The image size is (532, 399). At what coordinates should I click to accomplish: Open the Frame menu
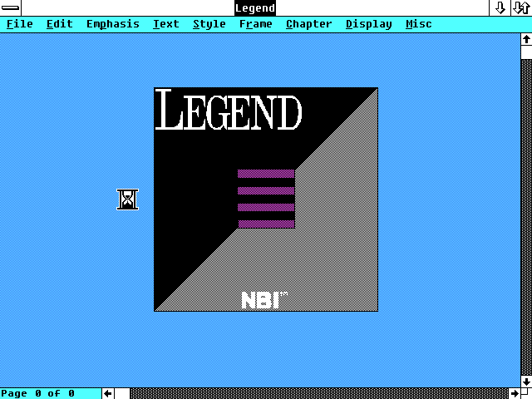pos(255,24)
